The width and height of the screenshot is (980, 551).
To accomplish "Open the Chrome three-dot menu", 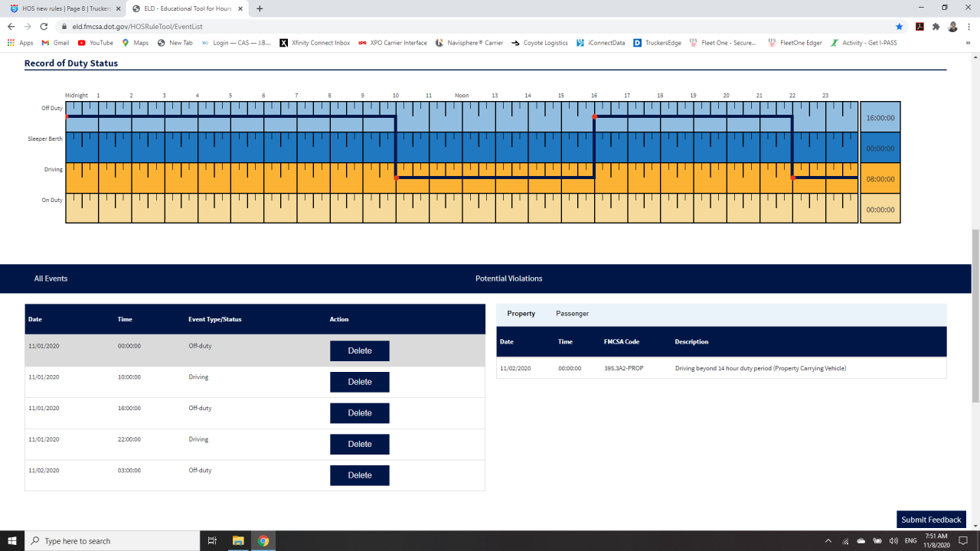I will coord(969,26).
